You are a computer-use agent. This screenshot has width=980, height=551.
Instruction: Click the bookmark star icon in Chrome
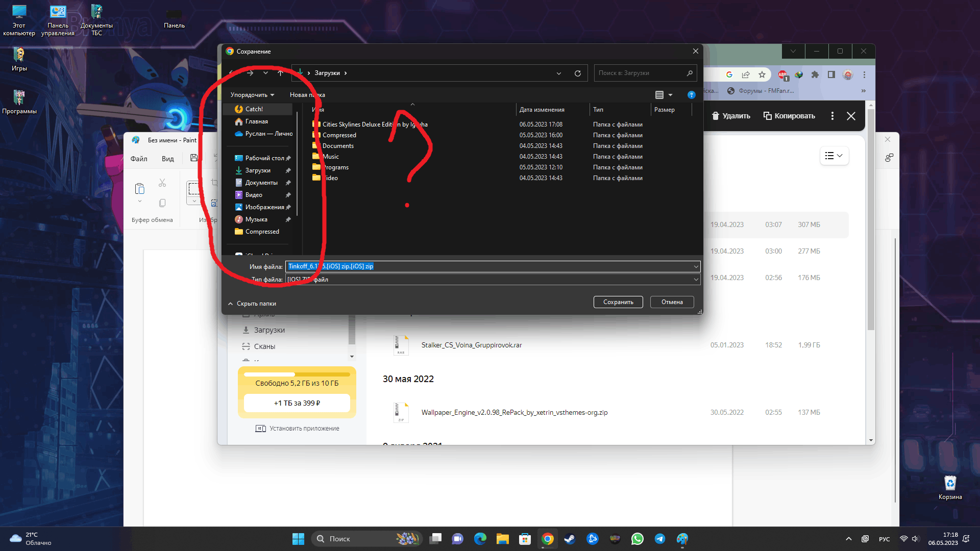(x=762, y=75)
